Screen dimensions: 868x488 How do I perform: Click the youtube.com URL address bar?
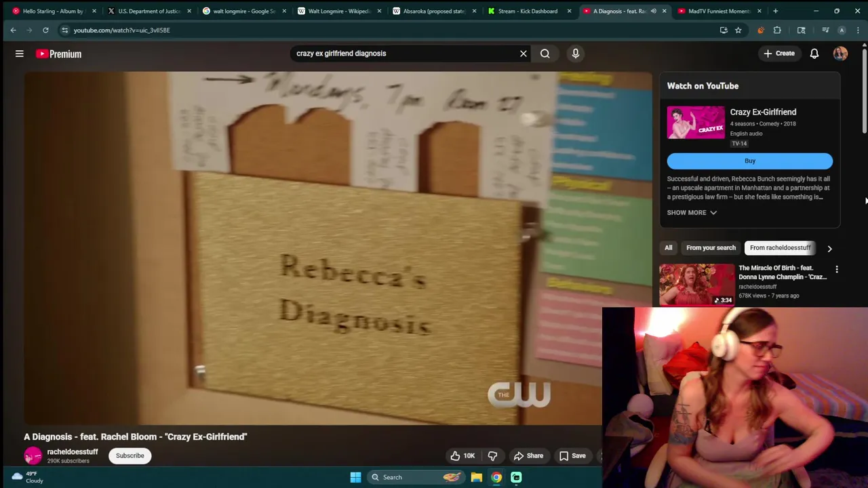(x=122, y=30)
